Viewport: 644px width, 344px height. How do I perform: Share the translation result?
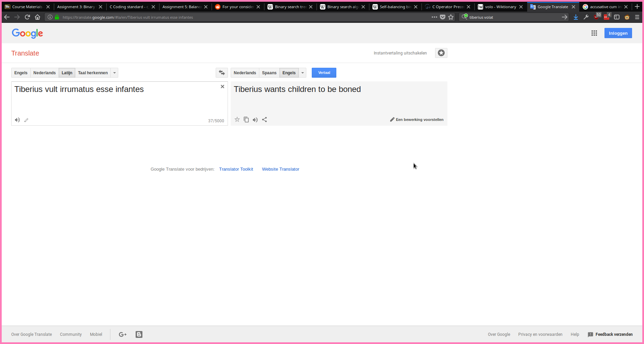click(264, 120)
